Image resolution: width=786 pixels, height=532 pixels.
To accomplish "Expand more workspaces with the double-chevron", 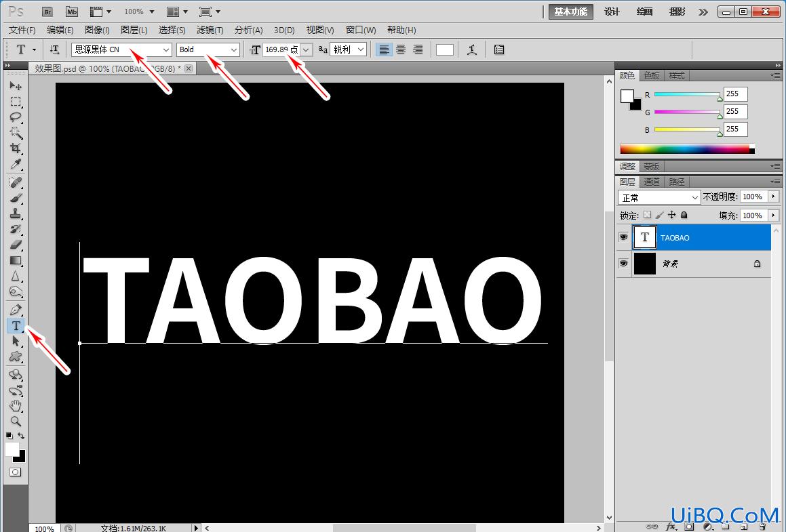I will (703, 12).
